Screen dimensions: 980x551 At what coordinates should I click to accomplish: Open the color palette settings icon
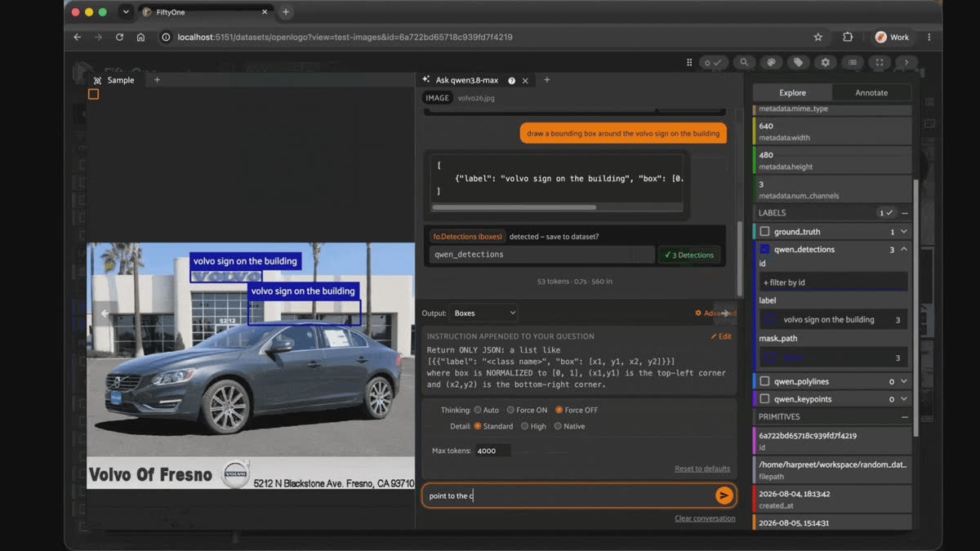771,62
